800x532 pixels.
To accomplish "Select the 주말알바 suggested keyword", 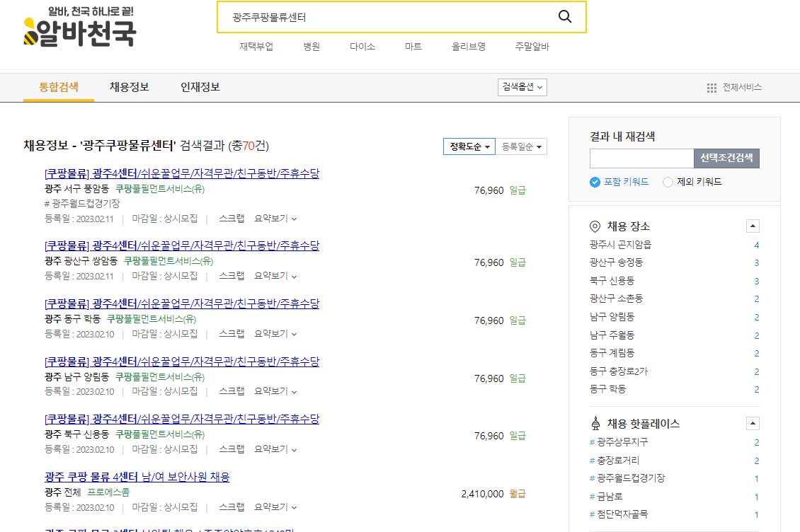I will [x=532, y=47].
